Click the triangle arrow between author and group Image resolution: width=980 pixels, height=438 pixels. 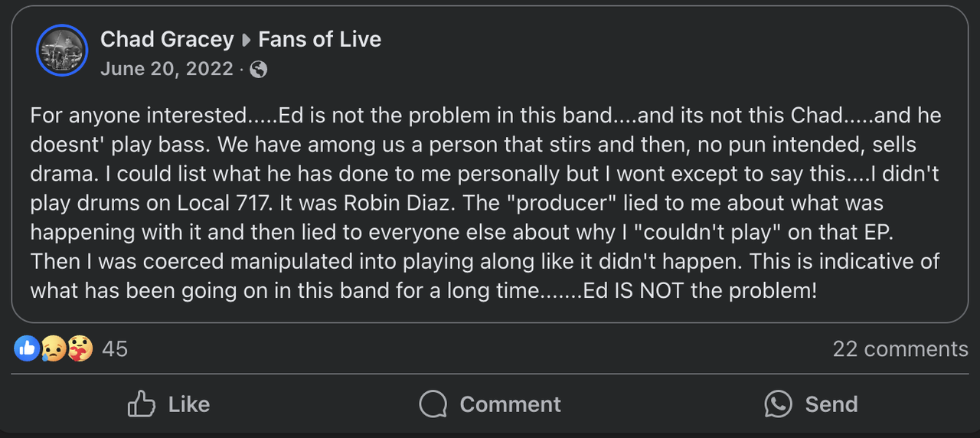[247, 40]
